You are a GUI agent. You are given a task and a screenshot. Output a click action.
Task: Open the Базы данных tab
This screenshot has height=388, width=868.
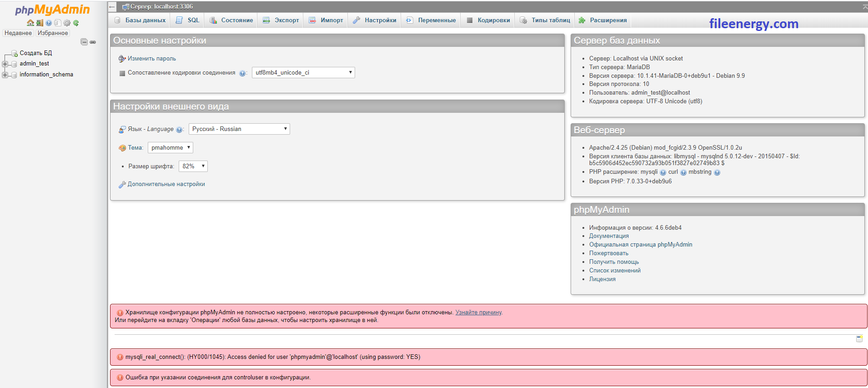[140, 20]
